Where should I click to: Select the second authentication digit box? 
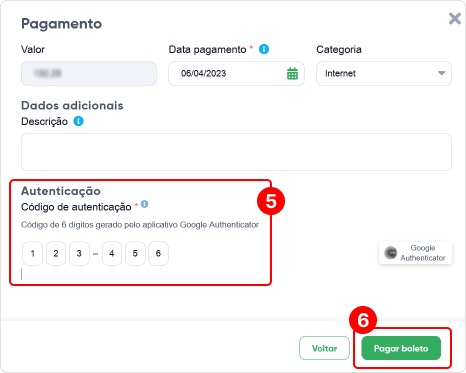tap(56, 254)
